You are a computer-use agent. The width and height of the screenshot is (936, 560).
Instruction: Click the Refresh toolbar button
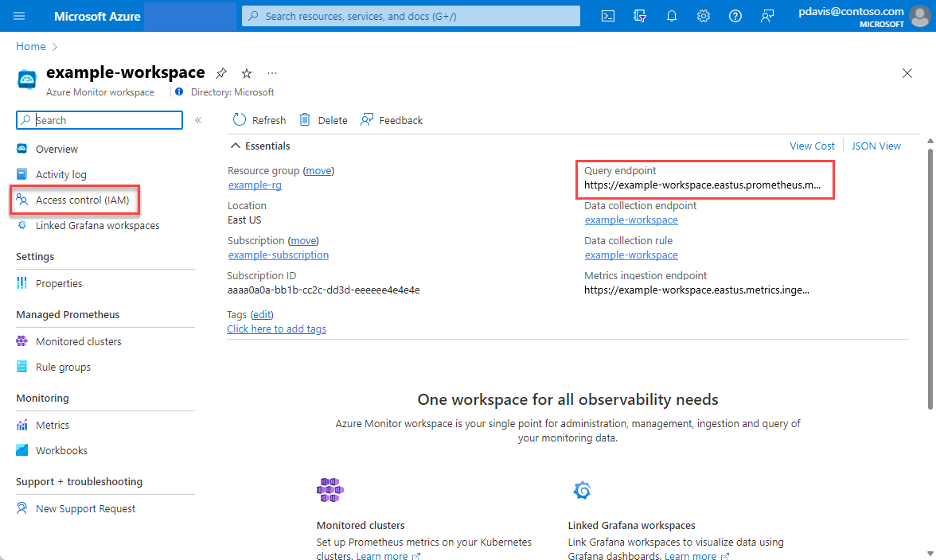(259, 120)
